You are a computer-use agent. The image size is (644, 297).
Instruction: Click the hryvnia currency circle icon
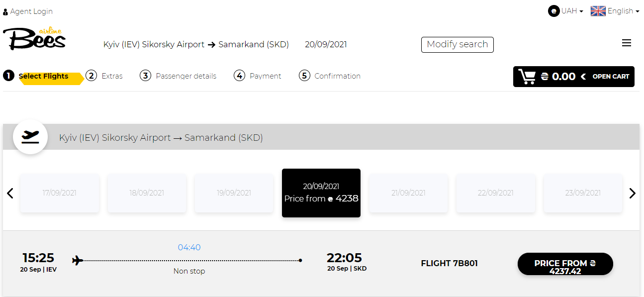pyautogui.click(x=553, y=11)
